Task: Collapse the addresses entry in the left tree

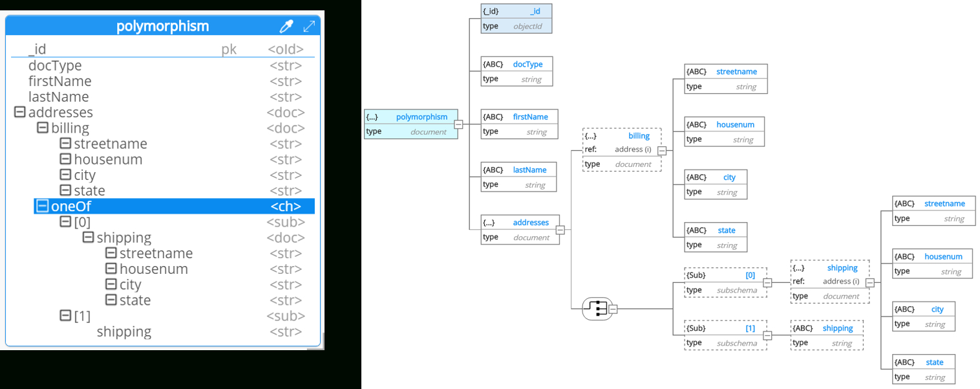Action: click(x=19, y=111)
